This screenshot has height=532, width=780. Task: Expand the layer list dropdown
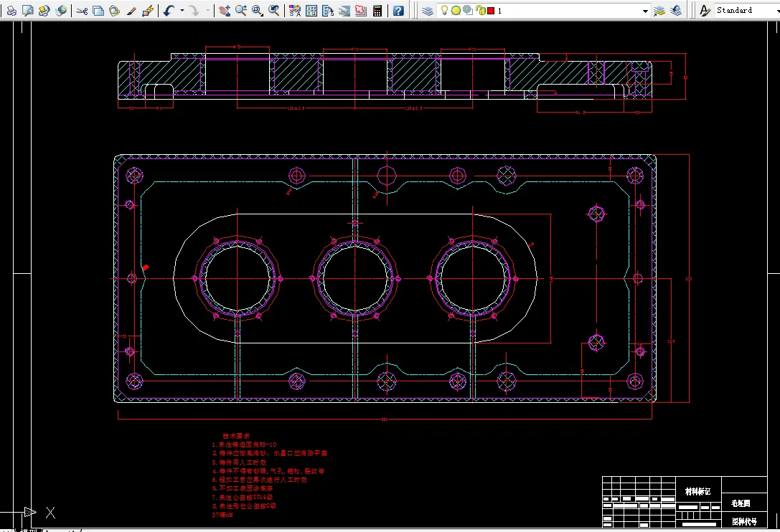pos(645,11)
